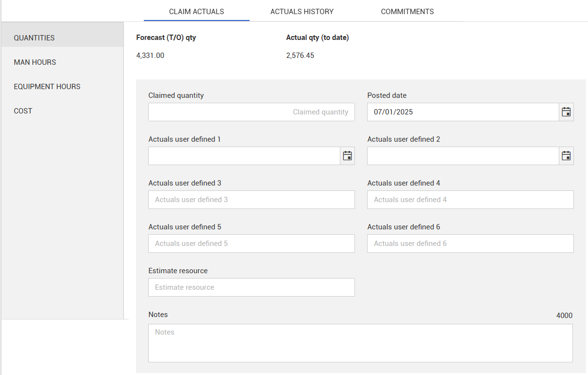The image size is (588, 375).
Task: Select Quantities in the side menu
Action: coord(34,38)
